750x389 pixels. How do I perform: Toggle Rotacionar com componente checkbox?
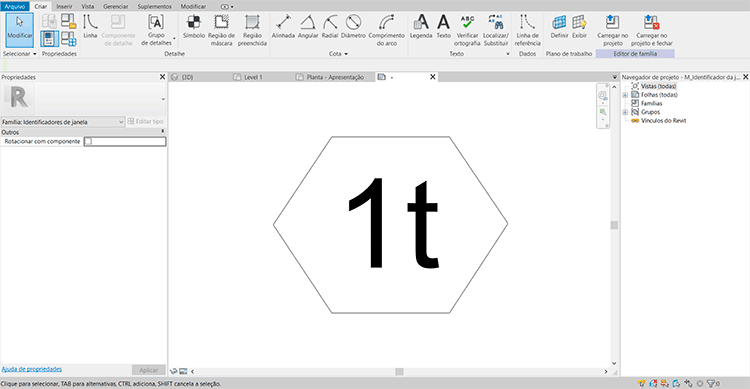(88, 141)
